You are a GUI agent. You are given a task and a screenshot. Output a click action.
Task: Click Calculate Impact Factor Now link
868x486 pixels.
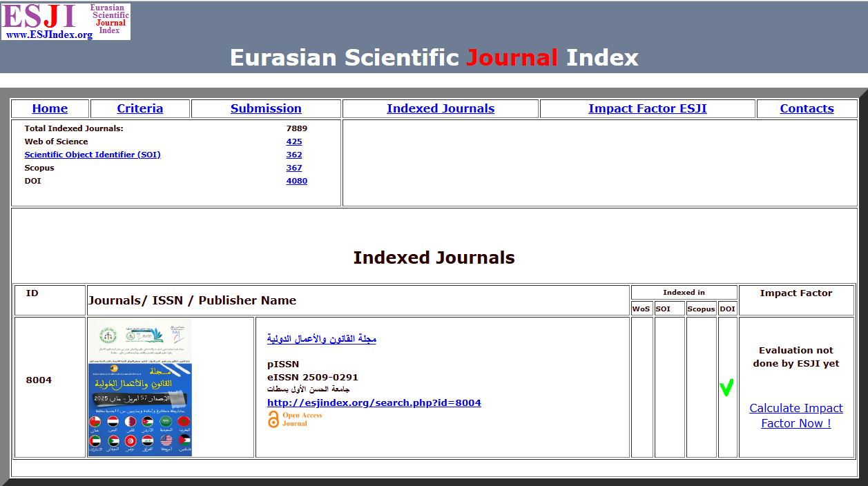click(795, 416)
